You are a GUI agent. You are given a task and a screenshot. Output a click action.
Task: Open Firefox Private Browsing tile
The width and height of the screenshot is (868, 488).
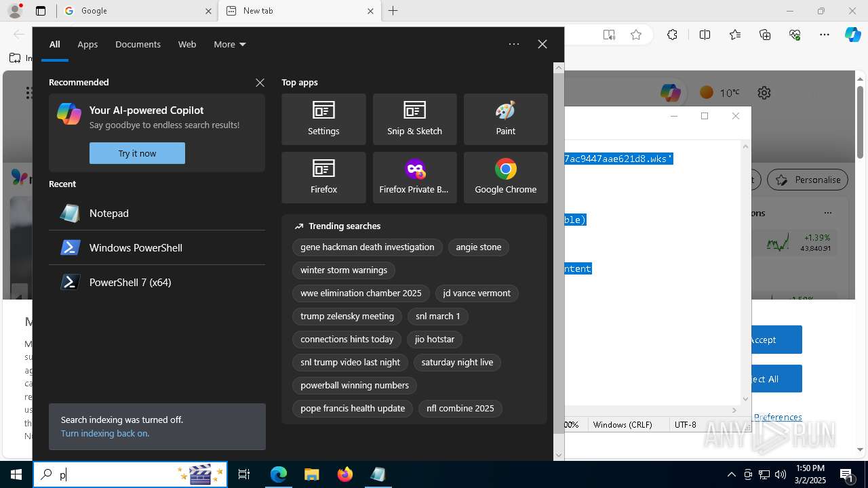click(414, 178)
